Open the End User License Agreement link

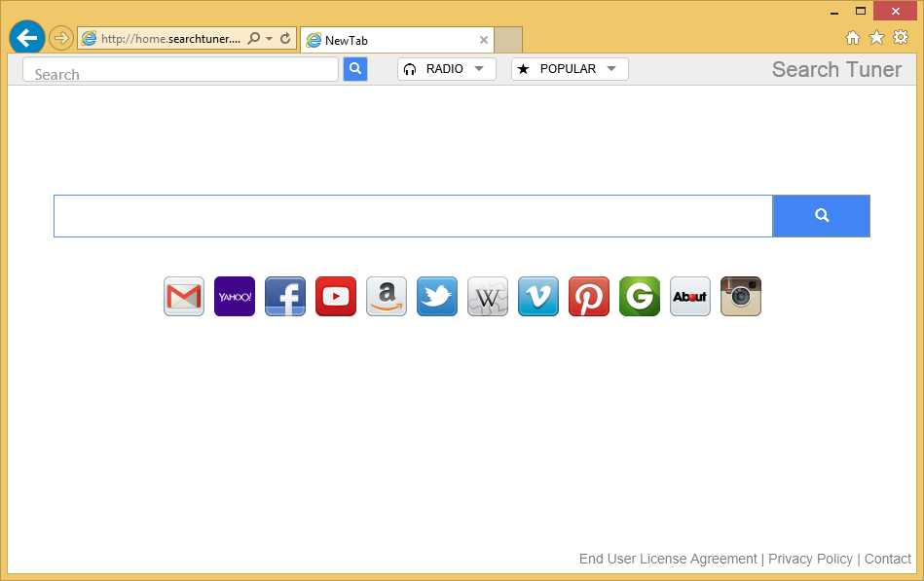[x=668, y=559]
